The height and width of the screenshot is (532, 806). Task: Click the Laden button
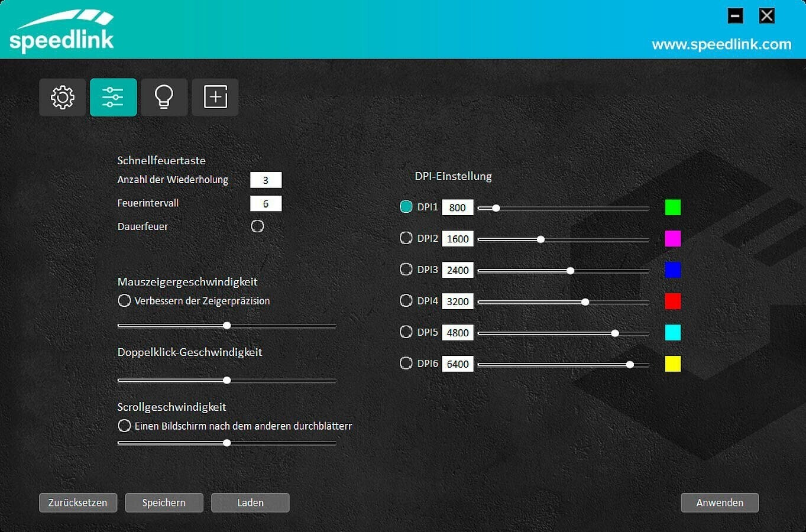pyautogui.click(x=250, y=502)
